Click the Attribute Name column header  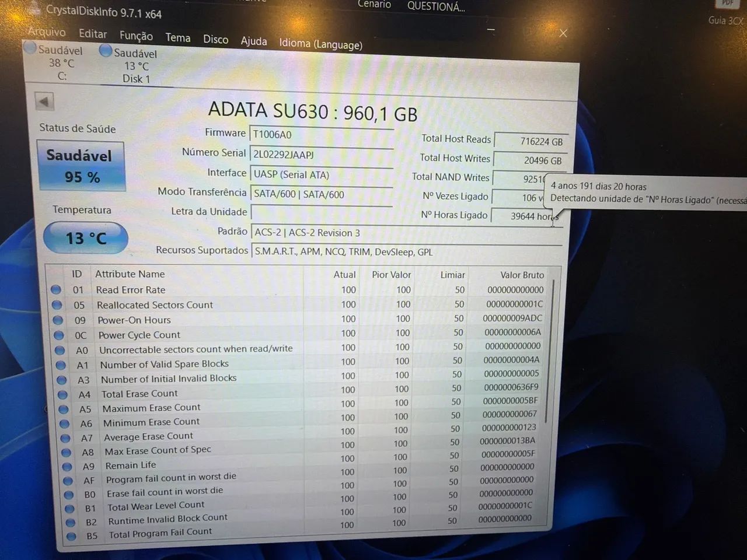click(130, 274)
